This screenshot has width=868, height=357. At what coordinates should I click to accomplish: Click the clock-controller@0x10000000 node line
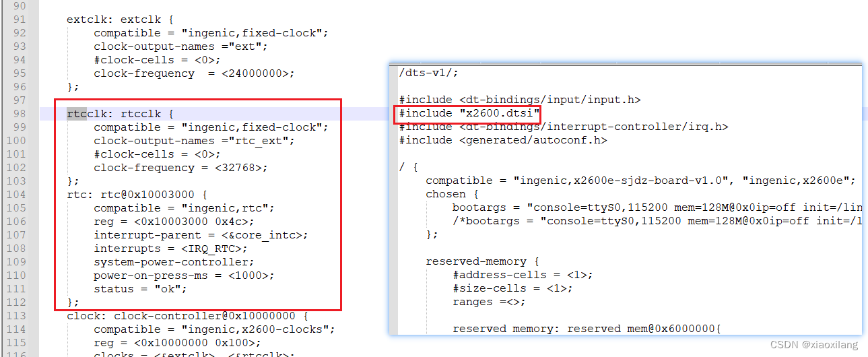(x=188, y=316)
